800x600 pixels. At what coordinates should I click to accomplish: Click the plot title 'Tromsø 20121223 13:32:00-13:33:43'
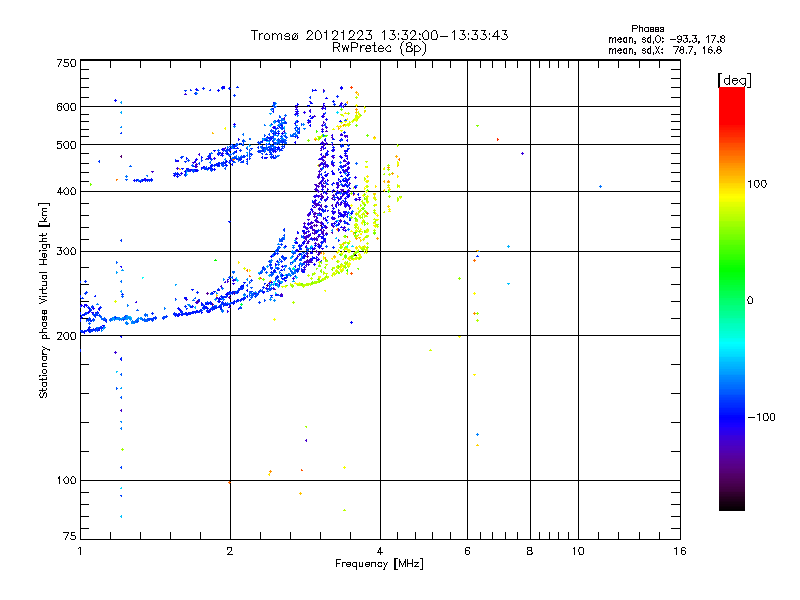[x=379, y=35]
